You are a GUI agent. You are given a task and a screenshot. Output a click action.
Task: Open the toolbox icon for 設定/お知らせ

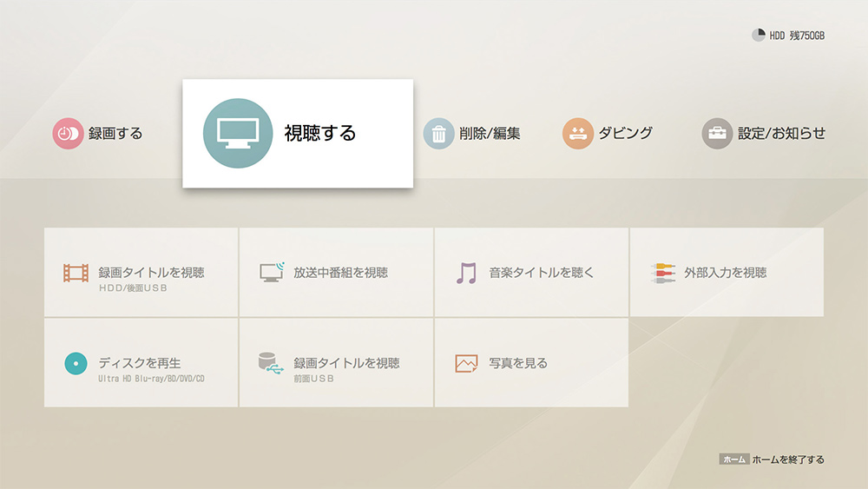[x=717, y=134]
